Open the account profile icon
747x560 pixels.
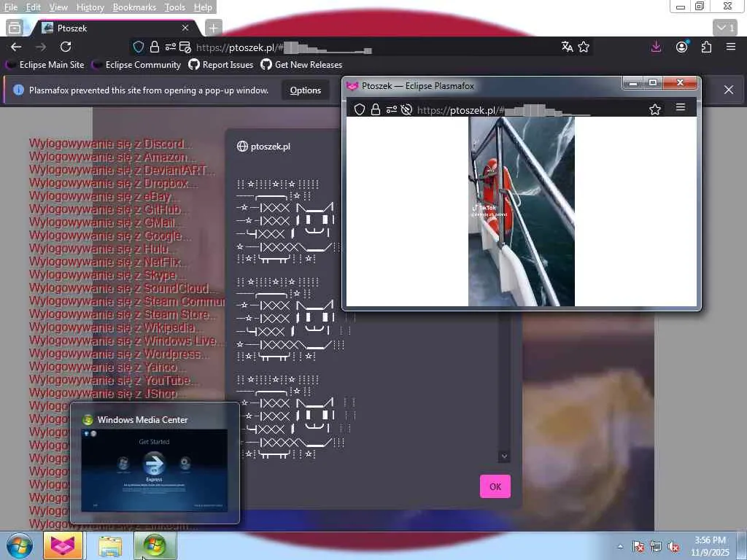(682, 47)
